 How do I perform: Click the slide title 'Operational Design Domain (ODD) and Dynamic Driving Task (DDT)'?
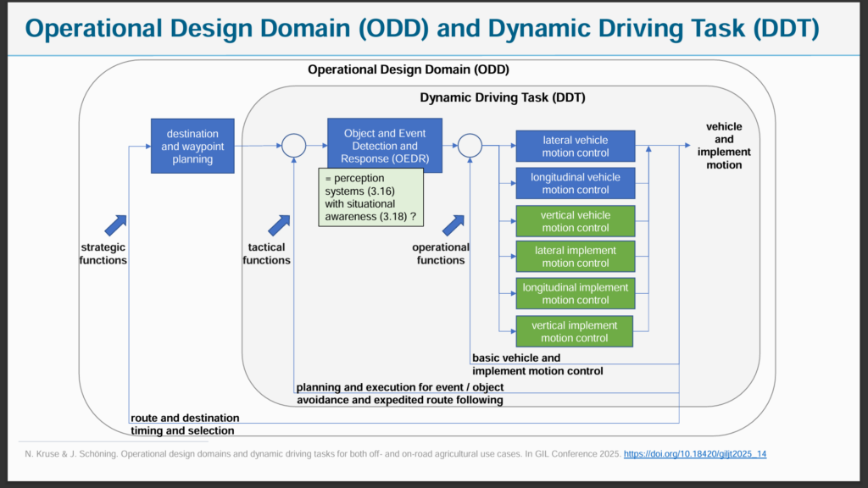point(422,29)
